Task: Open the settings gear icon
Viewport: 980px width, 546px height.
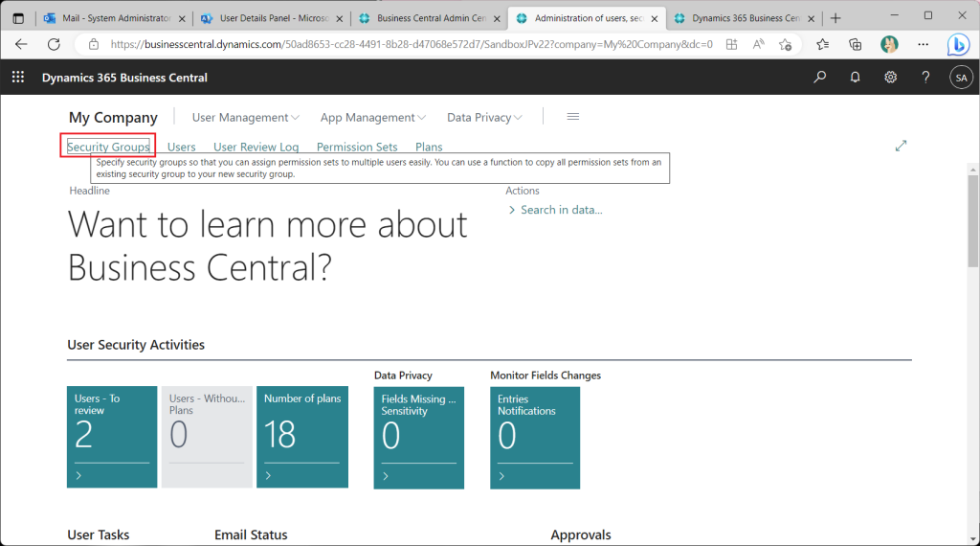Action: (x=890, y=77)
